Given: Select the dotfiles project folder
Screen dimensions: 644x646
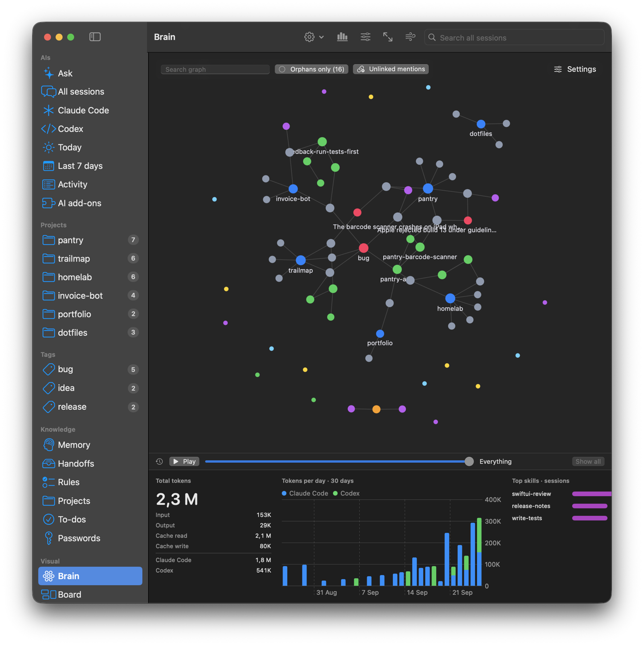Looking at the screenshot, I should pyautogui.click(x=90, y=332).
